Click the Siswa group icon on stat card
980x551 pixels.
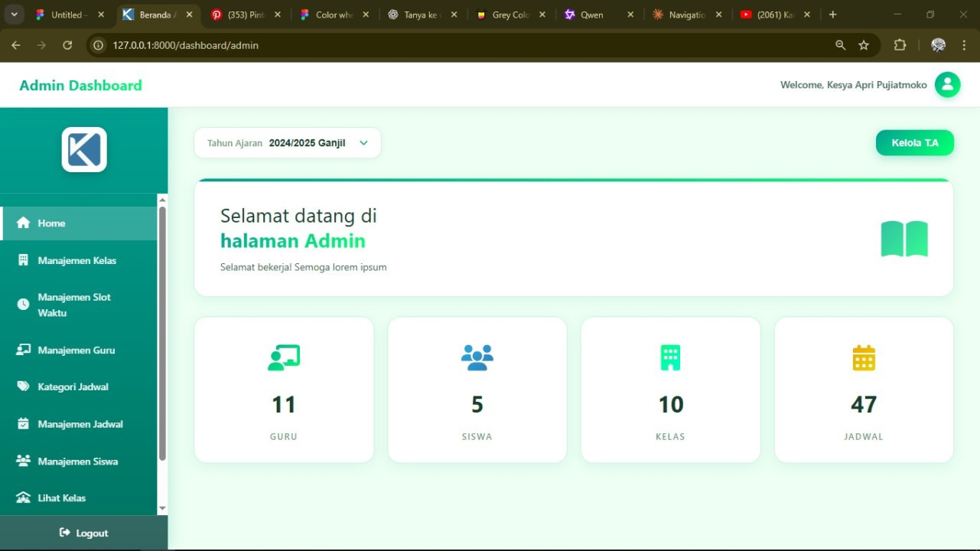coord(477,357)
